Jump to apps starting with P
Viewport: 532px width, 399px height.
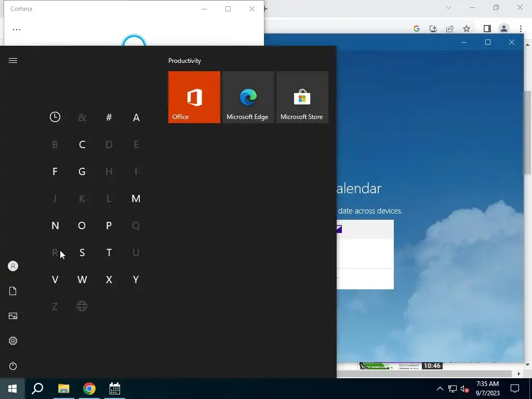click(109, 225)
